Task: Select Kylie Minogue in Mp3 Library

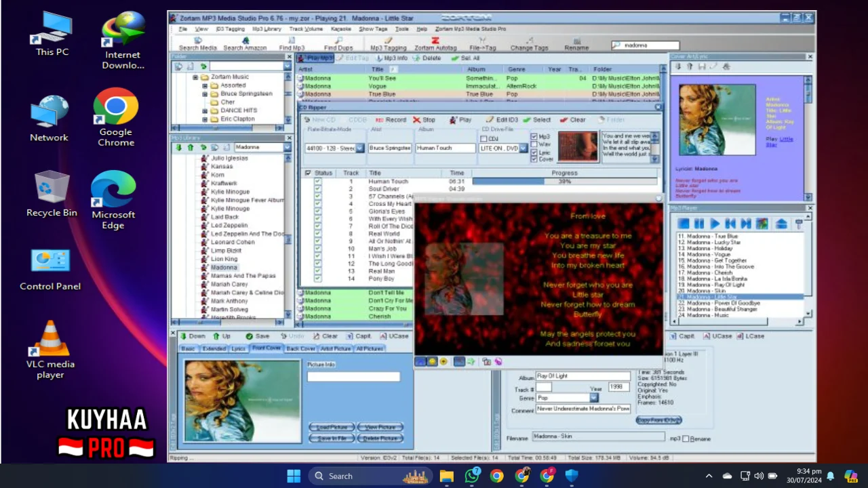Action: click(x=230, y=192)
